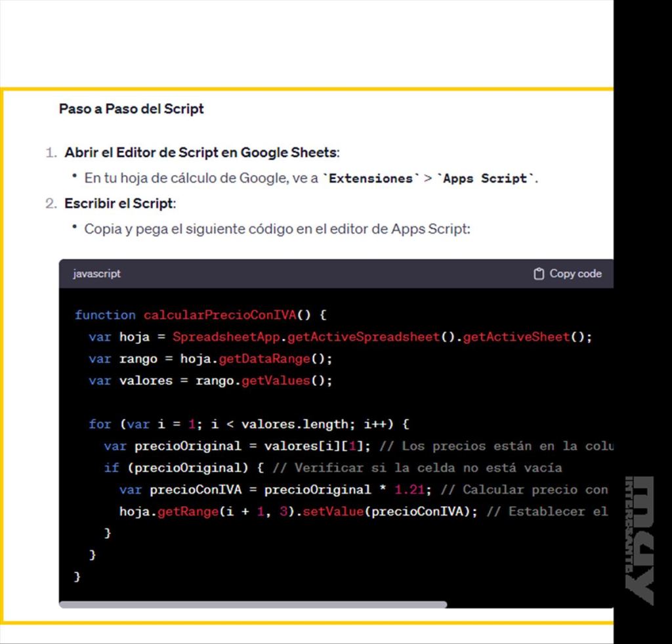
Task: Click the Abrir el Editor de Script step title
Action: 201,153
